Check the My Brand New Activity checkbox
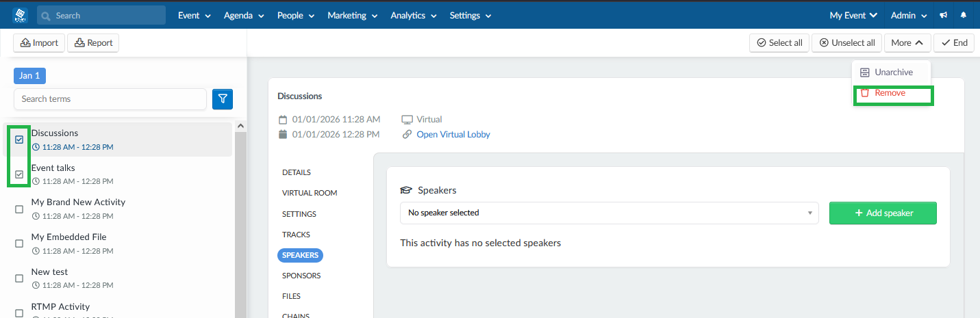This screenshot has height=318, width=980. click(19, 209)
